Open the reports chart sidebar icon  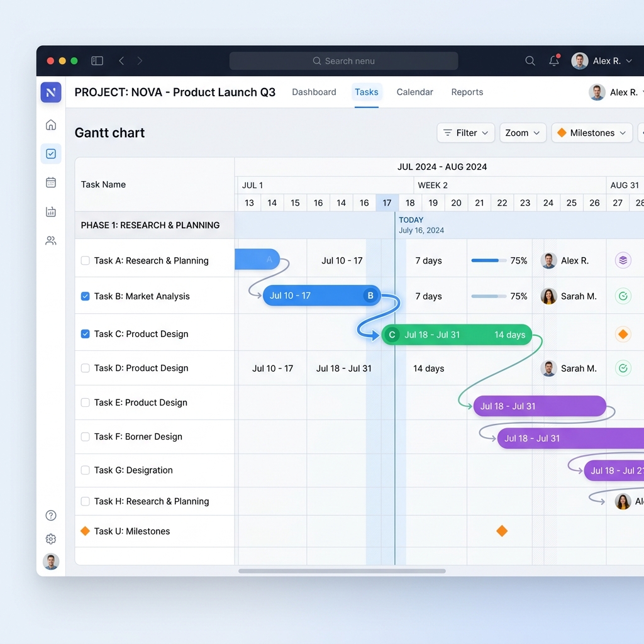(x=51, y=212)
